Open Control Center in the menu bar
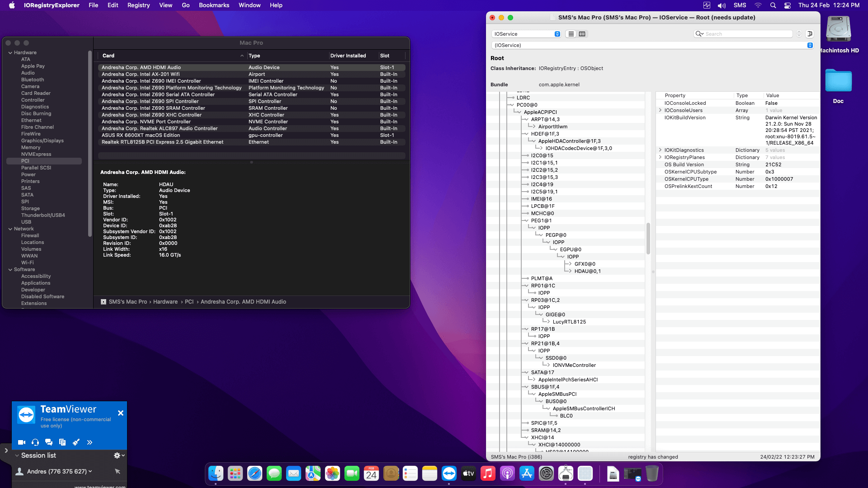Viewport: 868px width, 488px height. click(x=788, y=5)
